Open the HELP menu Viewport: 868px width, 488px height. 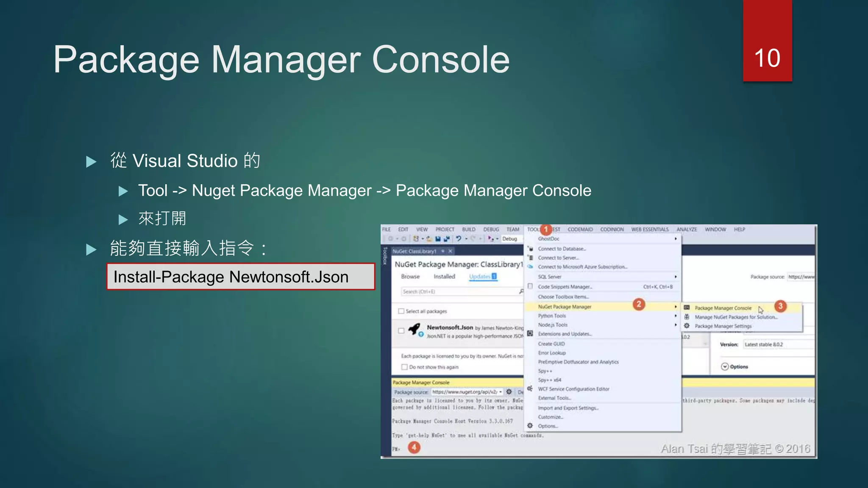[x=740, y=229]
